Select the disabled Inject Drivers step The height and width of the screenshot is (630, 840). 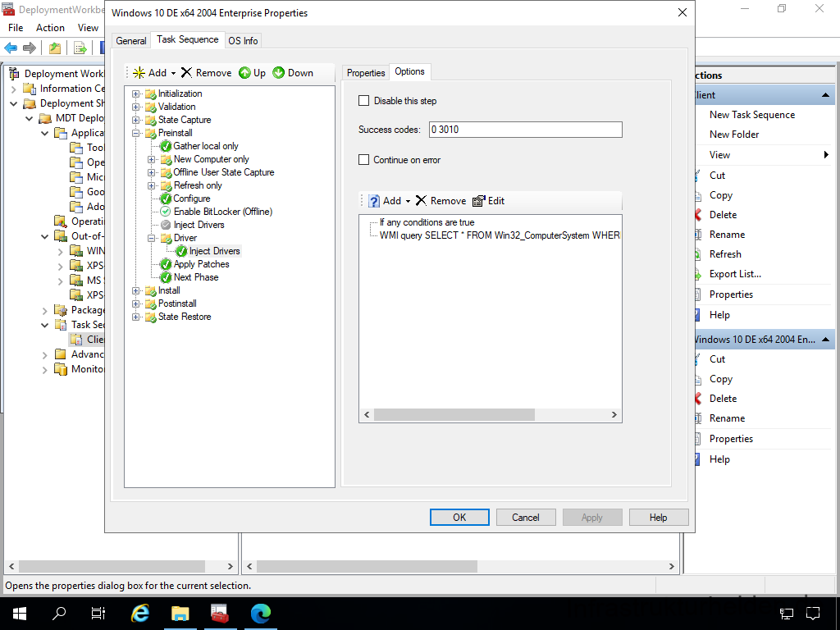(x=199, y=225)
